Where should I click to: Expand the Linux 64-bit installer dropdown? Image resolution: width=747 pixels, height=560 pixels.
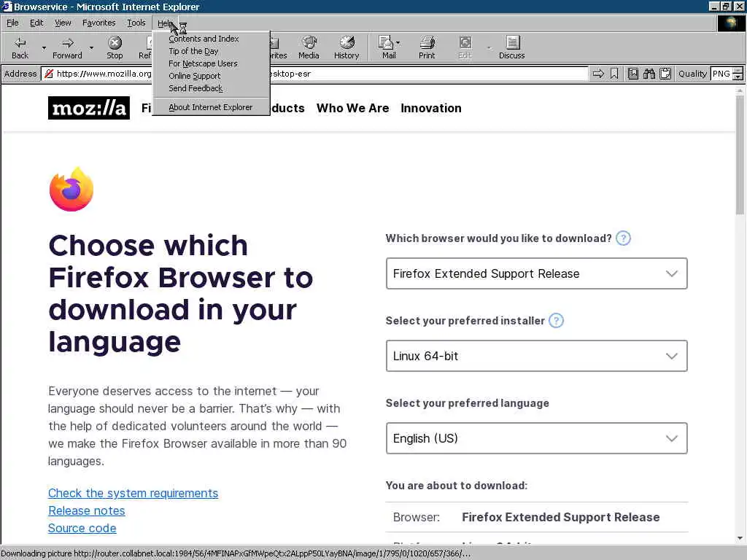[536, 356]
